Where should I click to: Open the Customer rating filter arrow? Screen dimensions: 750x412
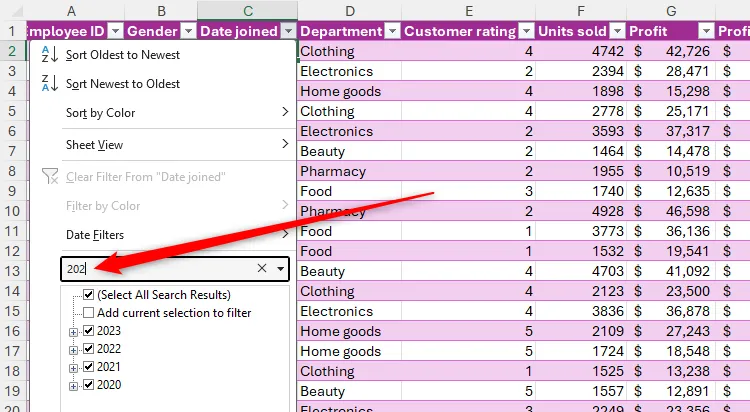[525, 31]
